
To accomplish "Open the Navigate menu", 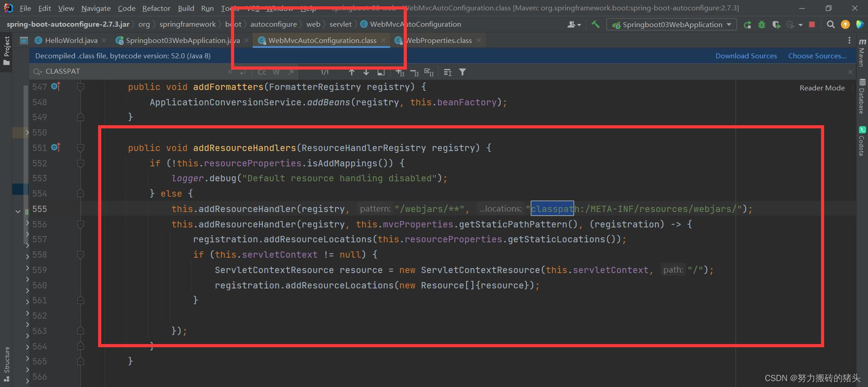I will click(x=96, y=8).
